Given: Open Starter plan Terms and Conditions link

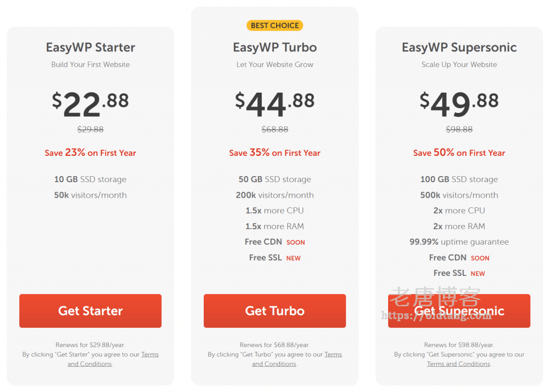Looking at the screenshot, I should [x=113, y=359].
